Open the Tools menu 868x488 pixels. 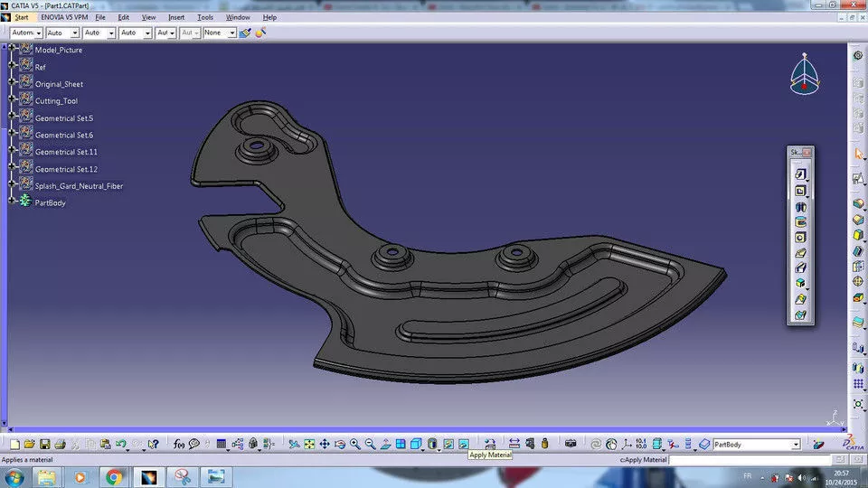click(205, 18)
